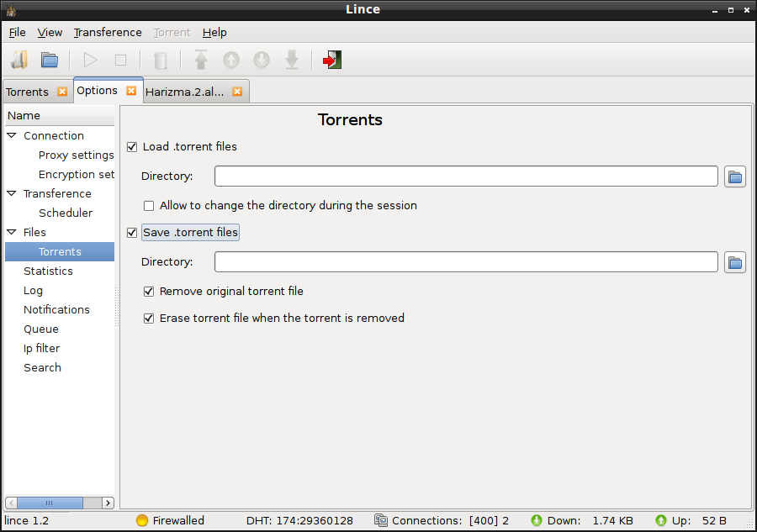Close the Torrents tab
Viewport: 757px width, 532px height.
[62, 92]
